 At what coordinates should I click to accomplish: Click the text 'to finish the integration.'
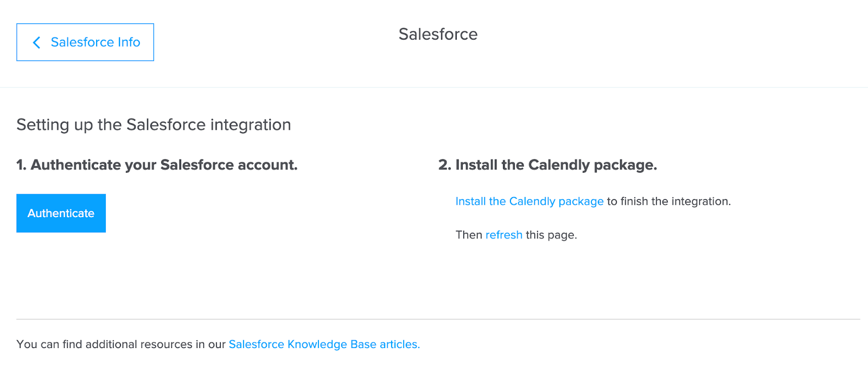(x=668, y=201)
